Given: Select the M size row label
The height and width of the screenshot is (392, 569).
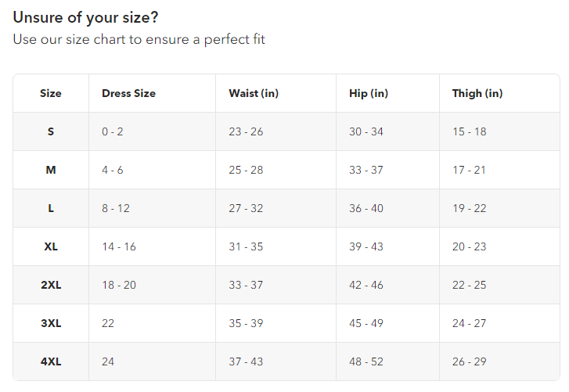Looking at the screenshot, I should click(x=51, y=170).
